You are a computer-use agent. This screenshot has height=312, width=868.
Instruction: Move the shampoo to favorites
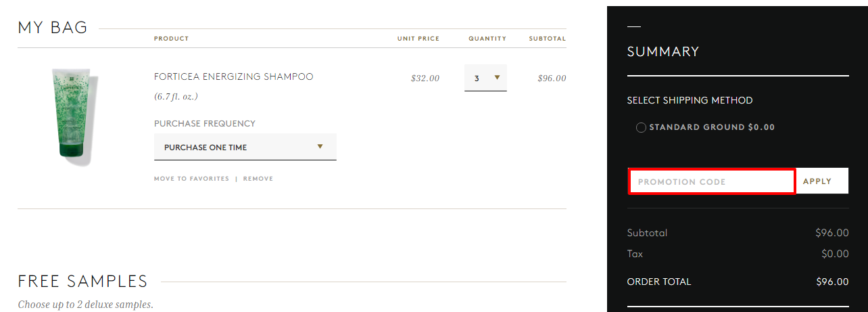click(191, 179)
